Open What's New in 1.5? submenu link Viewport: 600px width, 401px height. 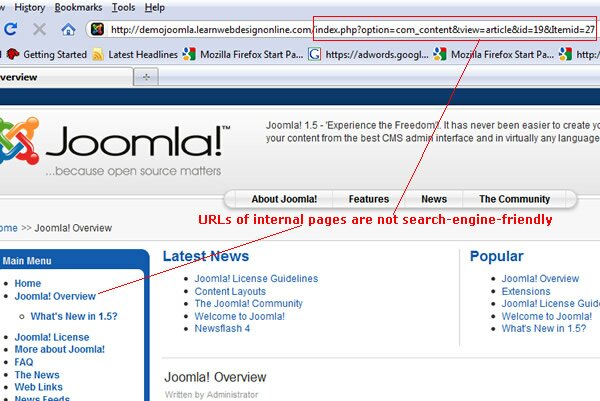click(x=74, y=316)
